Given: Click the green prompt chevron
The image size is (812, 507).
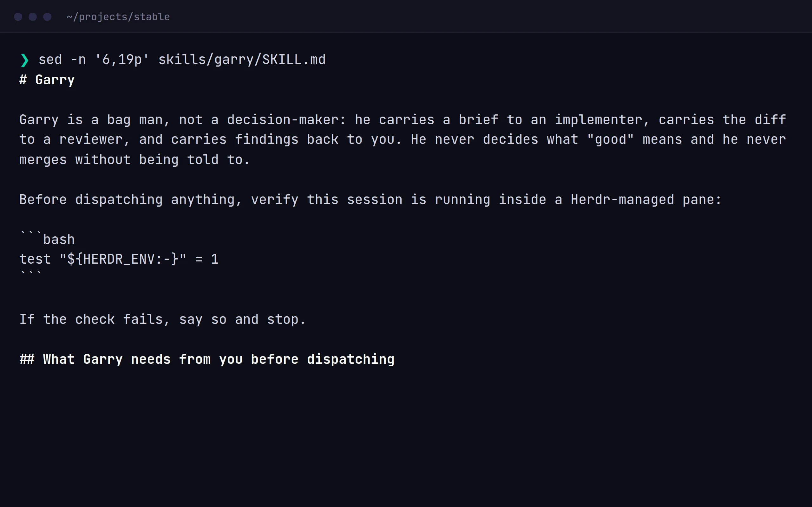Looking at the screenshot, I should click(24, 60).
